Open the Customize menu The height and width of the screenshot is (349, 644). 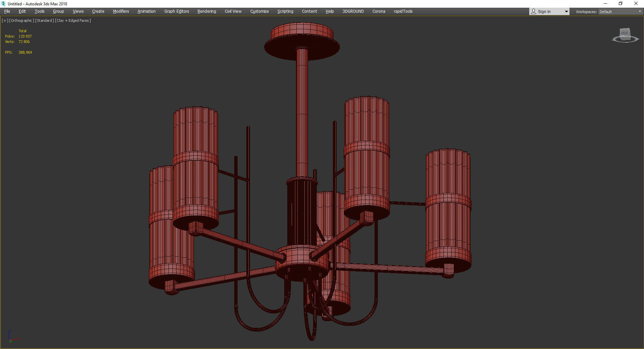259,11
